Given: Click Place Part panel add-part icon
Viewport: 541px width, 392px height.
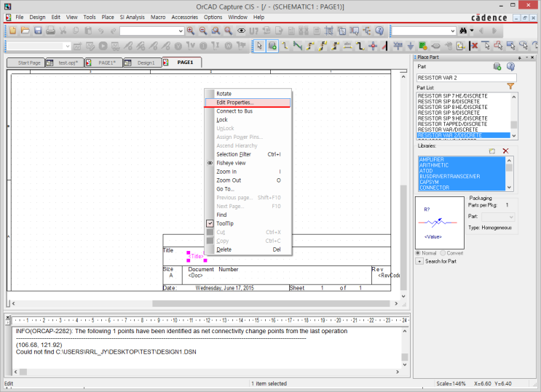Looking at the screenshot, I should [497, 66].
